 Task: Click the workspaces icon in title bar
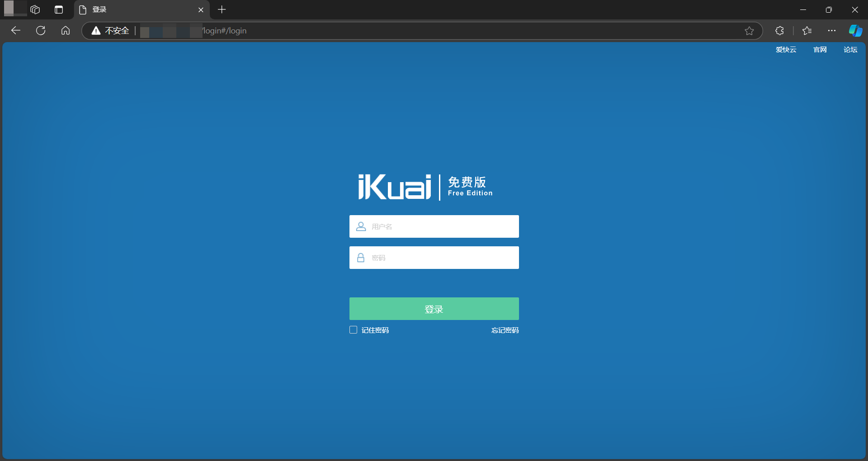tap(35, 9)
